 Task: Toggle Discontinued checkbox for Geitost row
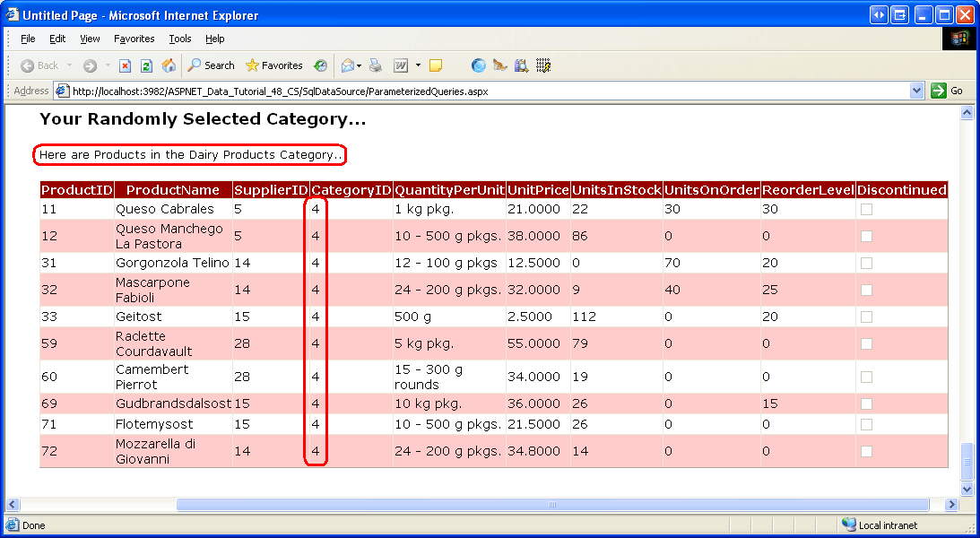pyautogui.click(x=866, y=317)
